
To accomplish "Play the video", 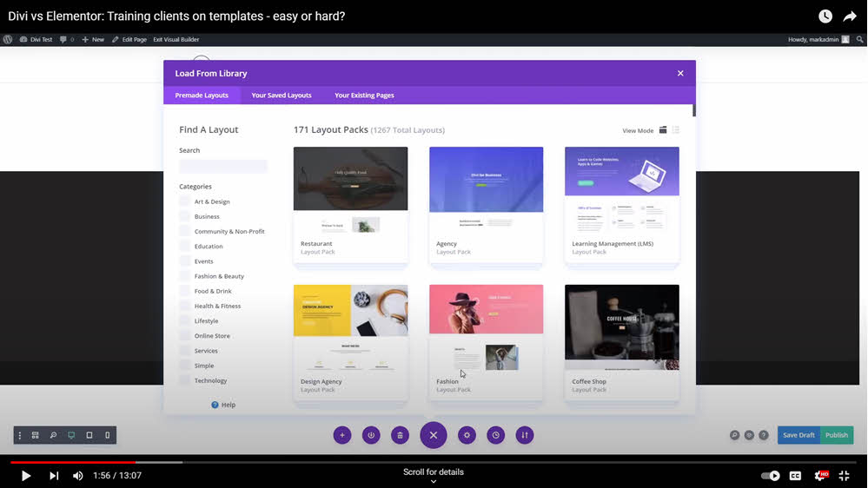I will pyautogui.click(x=25, y=476).
